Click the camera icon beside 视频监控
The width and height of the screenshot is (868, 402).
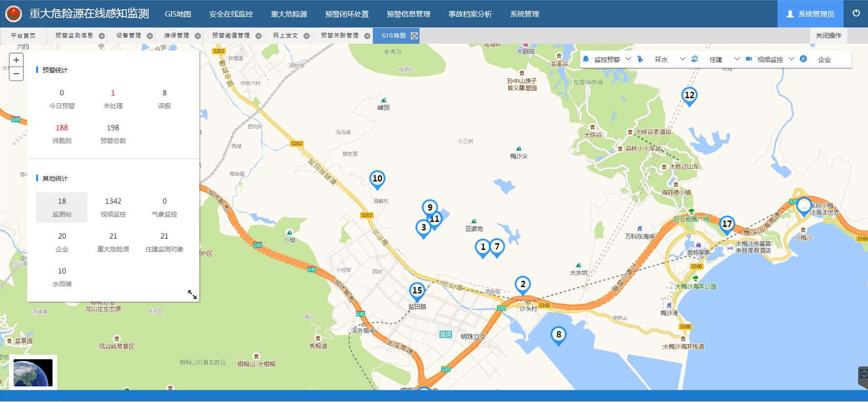(x=749, y=59)
